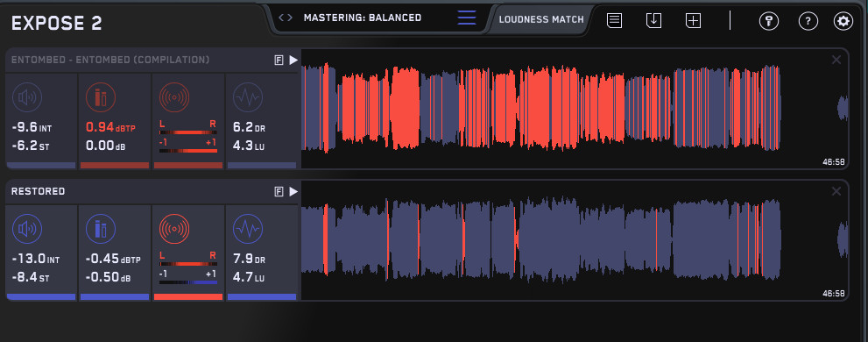This screenshot has height=342, width=868.
Task: Click the dynamic range waveform icon in Restored track
Action: pyautogui.click(x=247, y=229)
